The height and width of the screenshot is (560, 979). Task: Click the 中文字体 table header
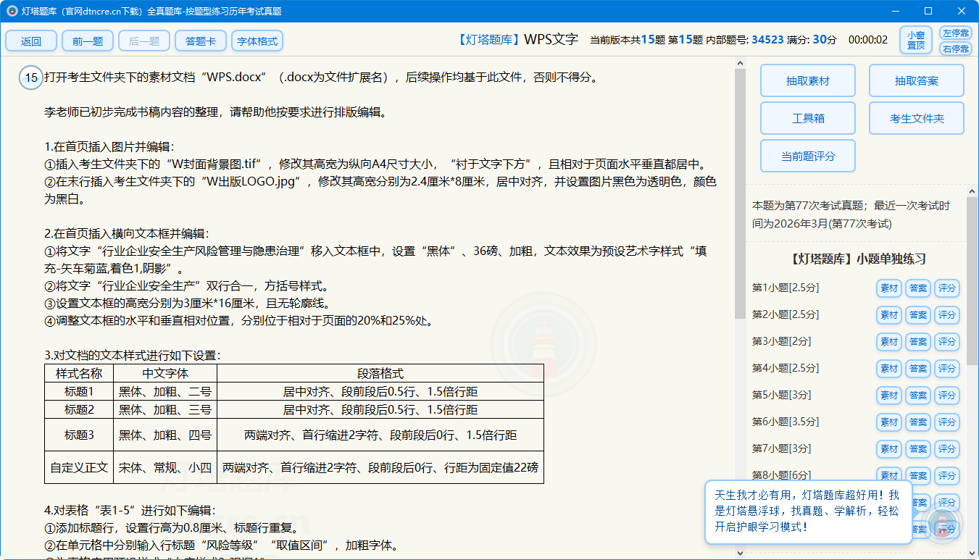[x=165, y=373]
